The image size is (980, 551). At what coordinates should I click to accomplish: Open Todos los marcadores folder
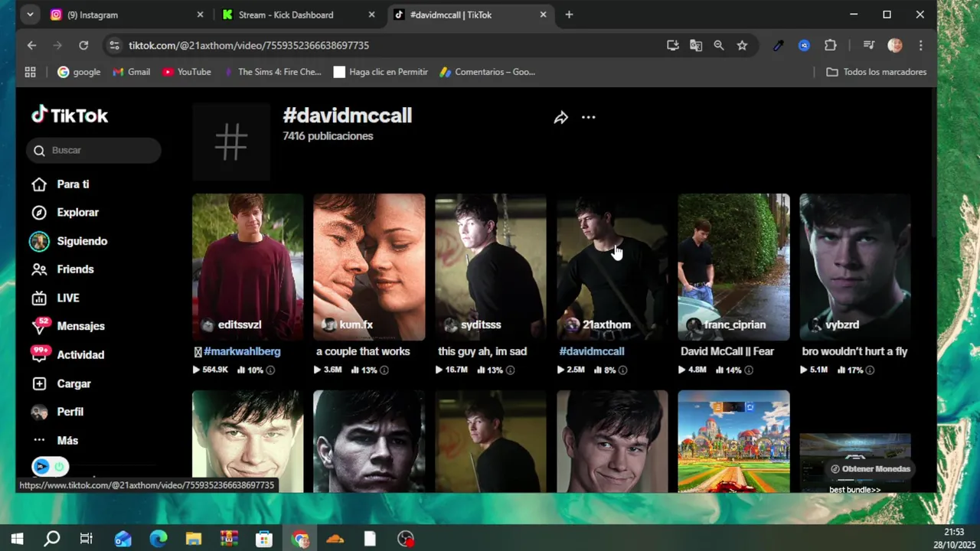point(876,72)
